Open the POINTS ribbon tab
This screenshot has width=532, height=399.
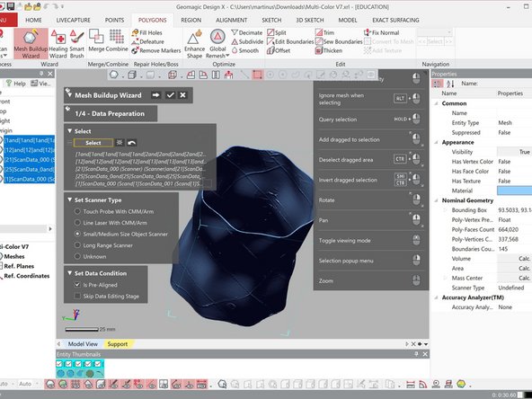[x=114, y=20]
